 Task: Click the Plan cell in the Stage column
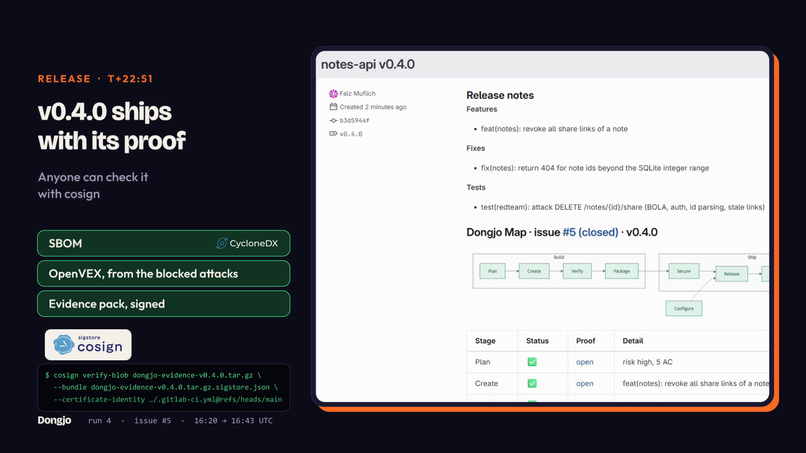(482, 362)
